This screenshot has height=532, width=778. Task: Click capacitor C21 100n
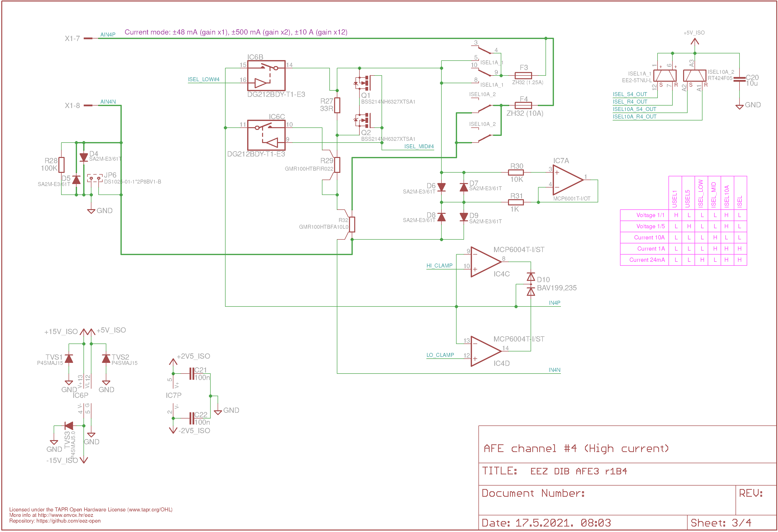(x=192, y=374)
